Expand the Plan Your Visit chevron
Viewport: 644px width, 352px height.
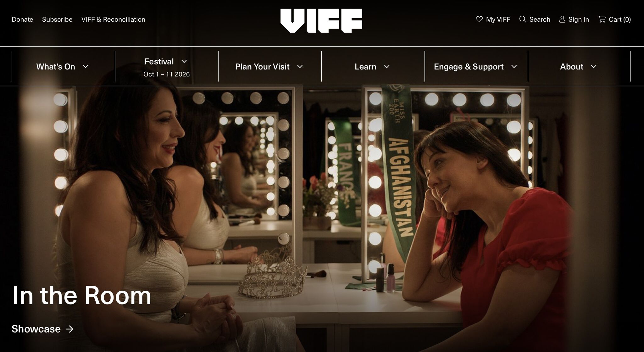pos(300,67)
